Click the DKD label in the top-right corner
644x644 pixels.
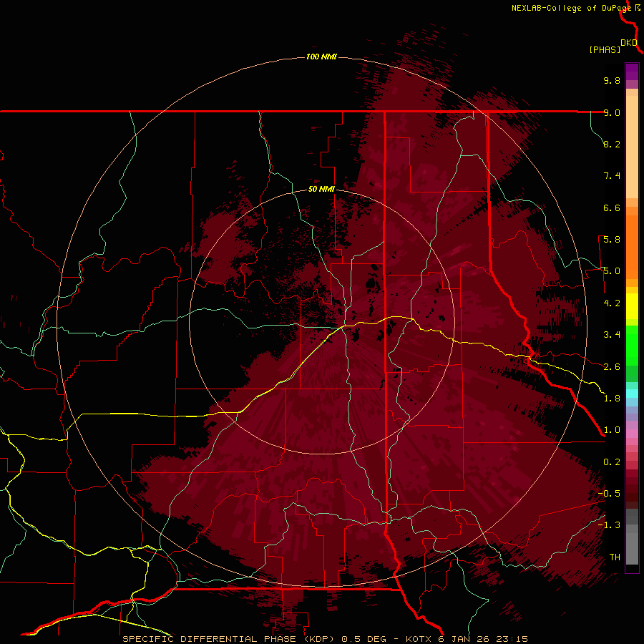(629, 43)
